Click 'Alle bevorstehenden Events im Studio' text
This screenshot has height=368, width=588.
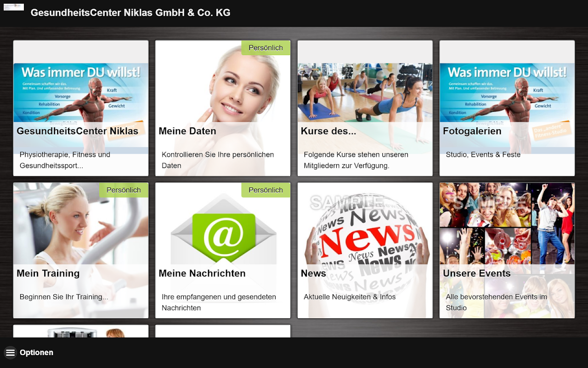coord(497,302)
